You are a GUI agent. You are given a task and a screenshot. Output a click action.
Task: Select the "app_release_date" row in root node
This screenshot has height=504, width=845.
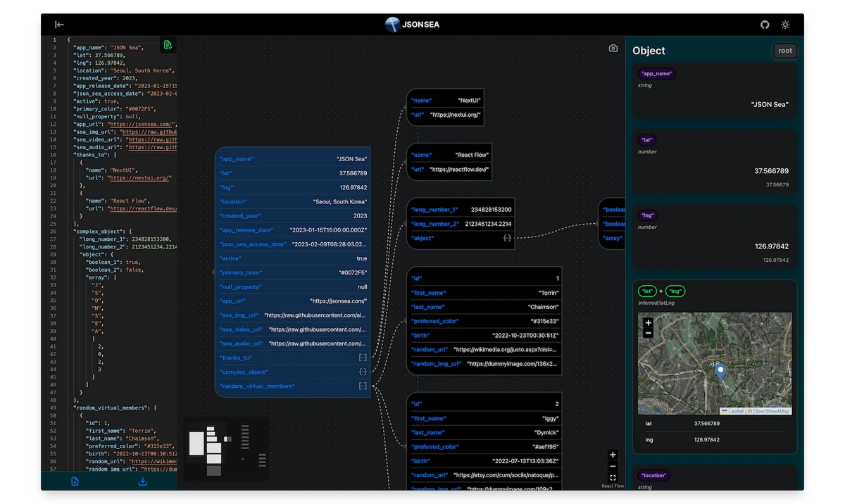click(292, 229)
